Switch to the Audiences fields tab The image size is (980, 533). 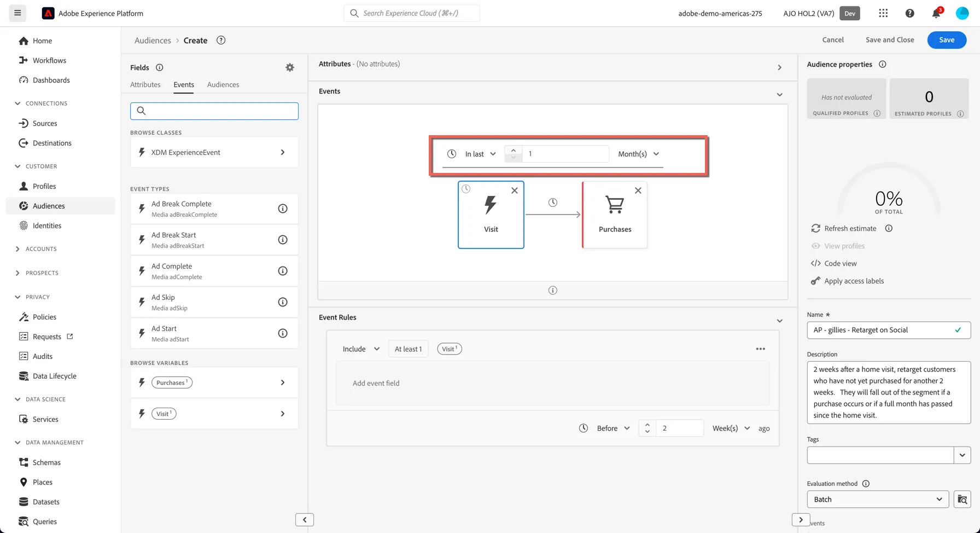pyautogui.click(x=223, y=84)
